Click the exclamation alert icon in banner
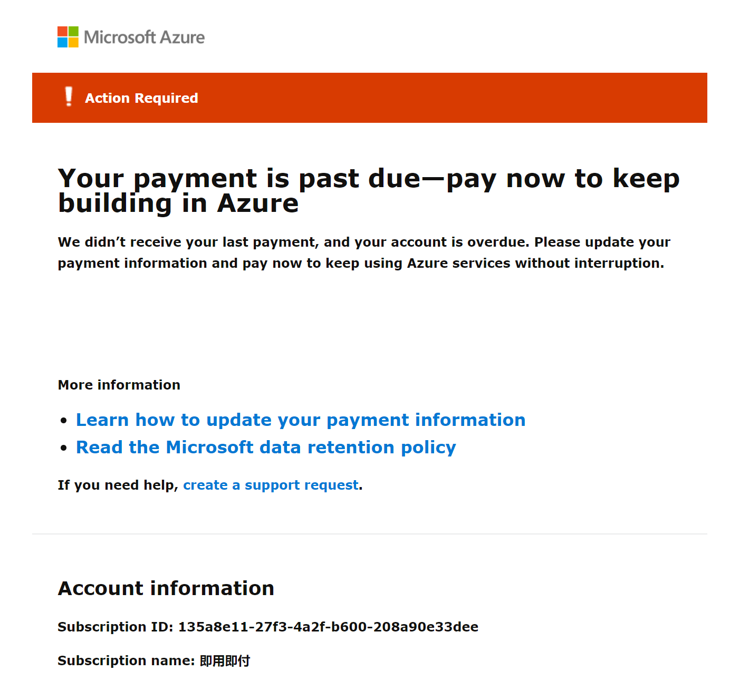 click(69, 97)
